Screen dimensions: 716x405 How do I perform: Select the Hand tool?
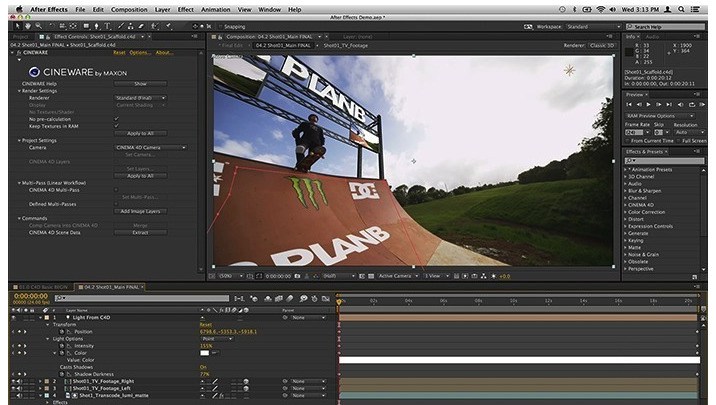pyautogui.click(x=28, y=26)
